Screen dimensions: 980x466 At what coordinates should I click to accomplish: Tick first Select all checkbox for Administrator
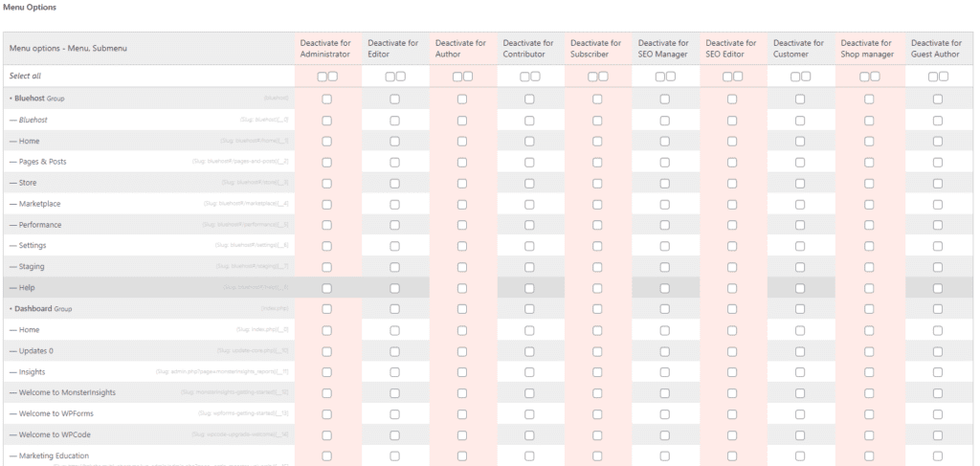coord(322,77)
